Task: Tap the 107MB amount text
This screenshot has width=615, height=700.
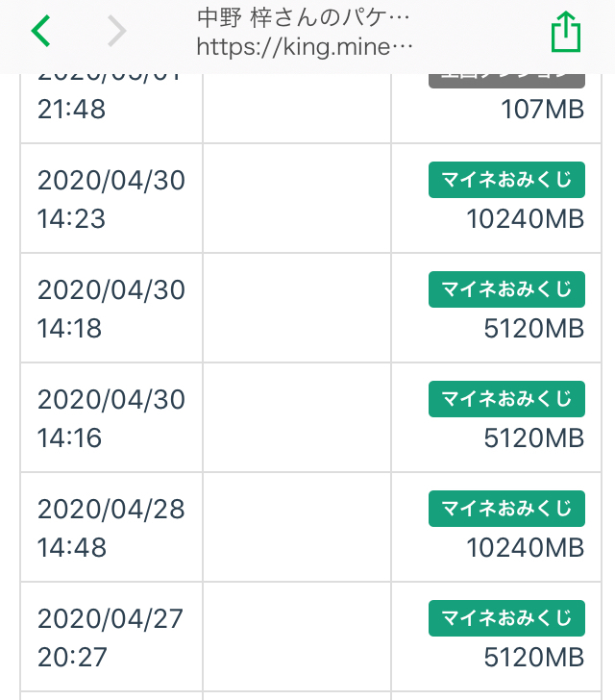Action: 543,110
